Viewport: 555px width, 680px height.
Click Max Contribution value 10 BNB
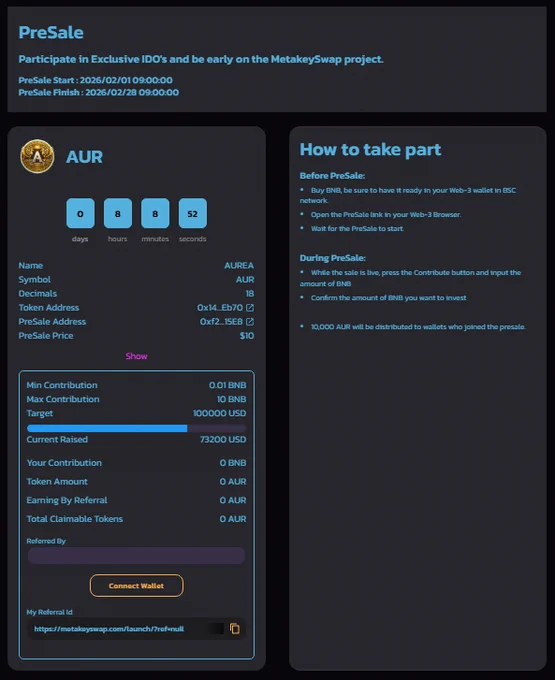[x=232, y=399]
